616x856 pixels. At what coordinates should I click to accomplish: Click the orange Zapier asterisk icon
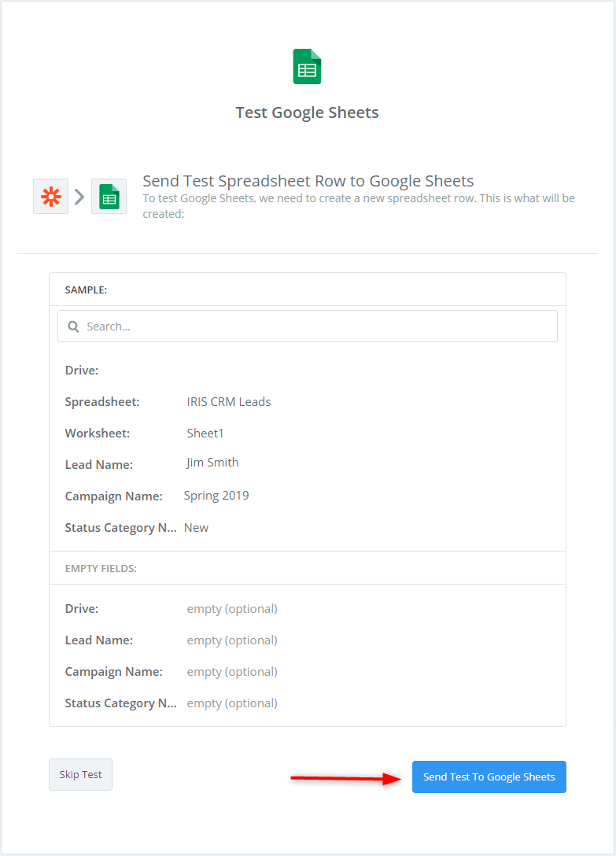(x=51, y=197)
